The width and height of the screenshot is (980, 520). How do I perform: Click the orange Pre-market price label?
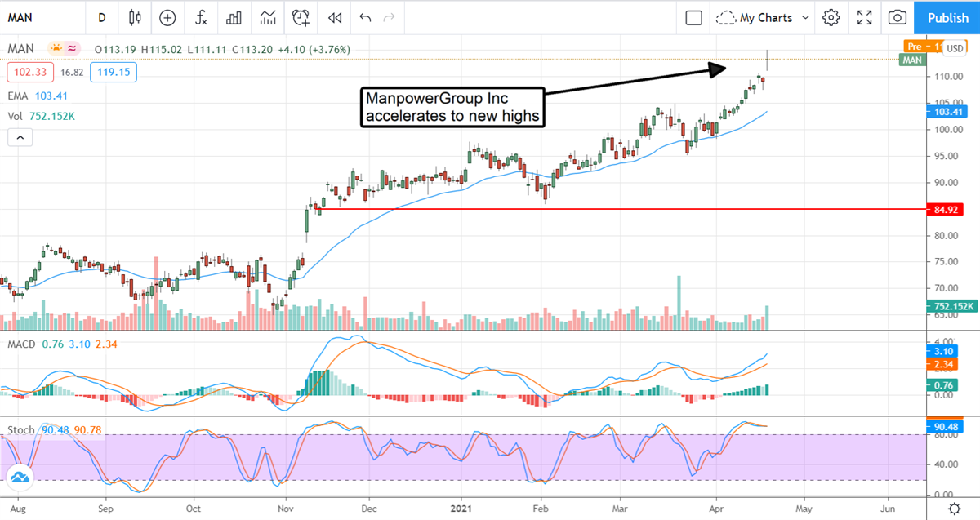tap(921, 46)
